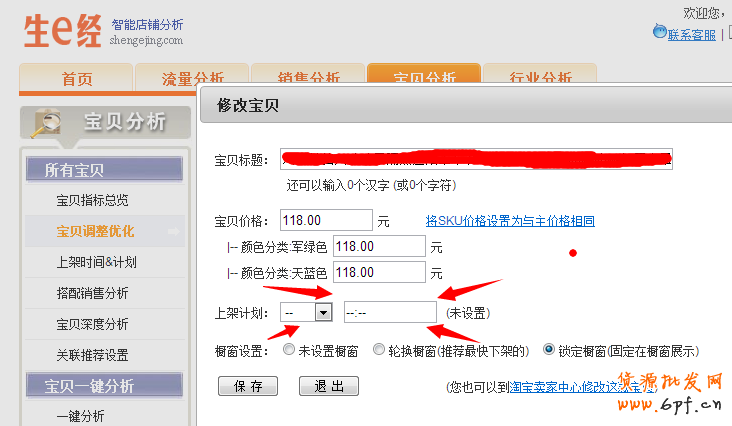The width and height of the screenshot is (732, 426).
Task: Open 上架时间&计划 in the sidebar
Action: tap(97, 262)
